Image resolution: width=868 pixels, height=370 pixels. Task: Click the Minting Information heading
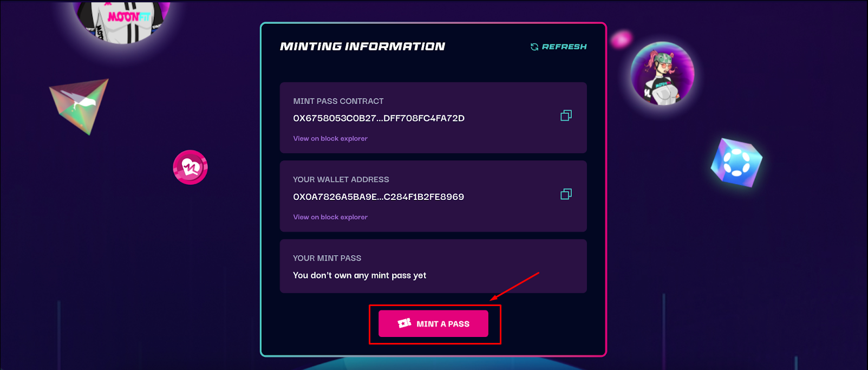(x=362, y=47)
